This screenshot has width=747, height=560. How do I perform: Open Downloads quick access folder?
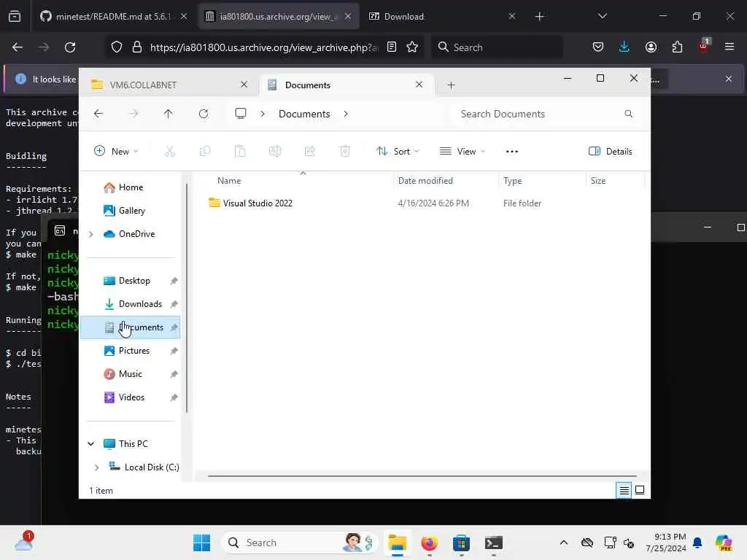(130, 304)
